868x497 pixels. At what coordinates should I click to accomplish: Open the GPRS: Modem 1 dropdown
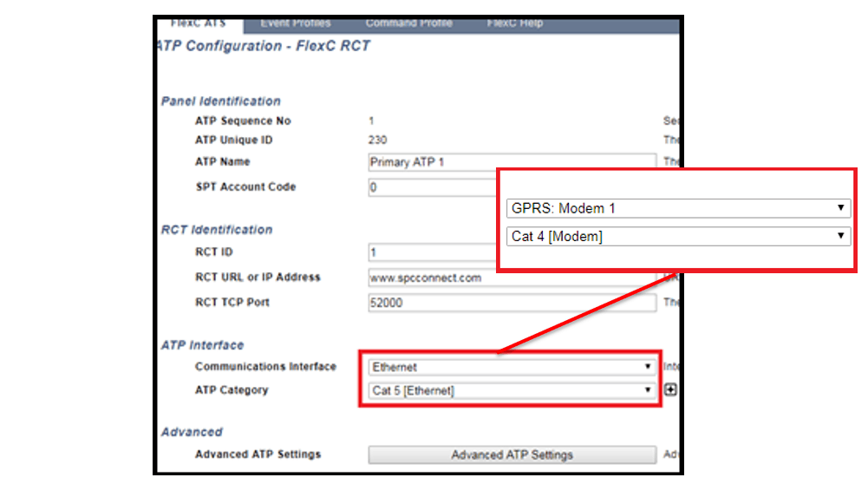point(677,208)
